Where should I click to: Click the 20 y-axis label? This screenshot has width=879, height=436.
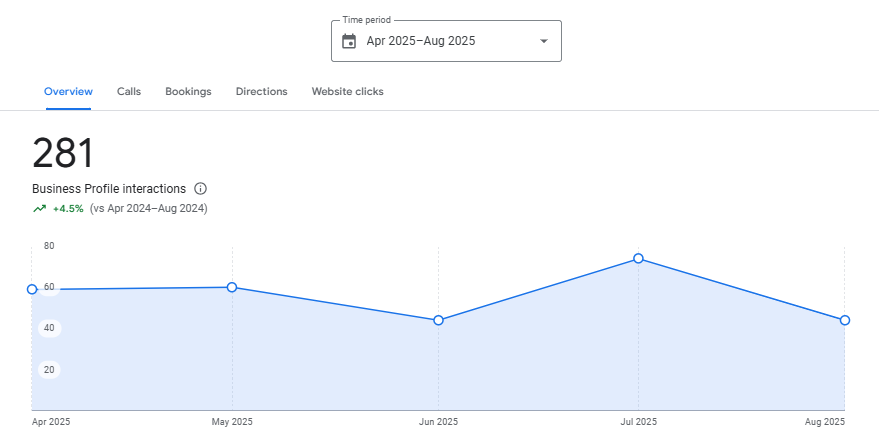pyautogui.click(x=49, y=369)
